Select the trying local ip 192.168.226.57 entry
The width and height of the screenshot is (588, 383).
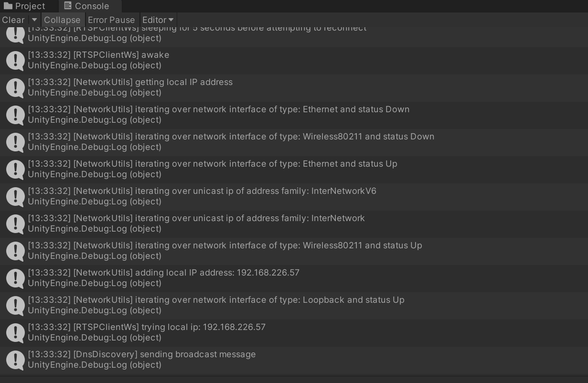click(147, 332)
